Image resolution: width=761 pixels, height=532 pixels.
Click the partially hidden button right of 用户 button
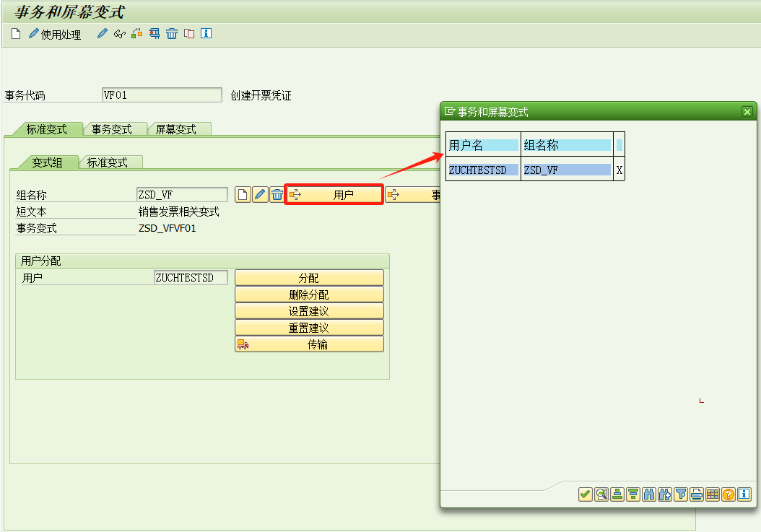[412, 195]
